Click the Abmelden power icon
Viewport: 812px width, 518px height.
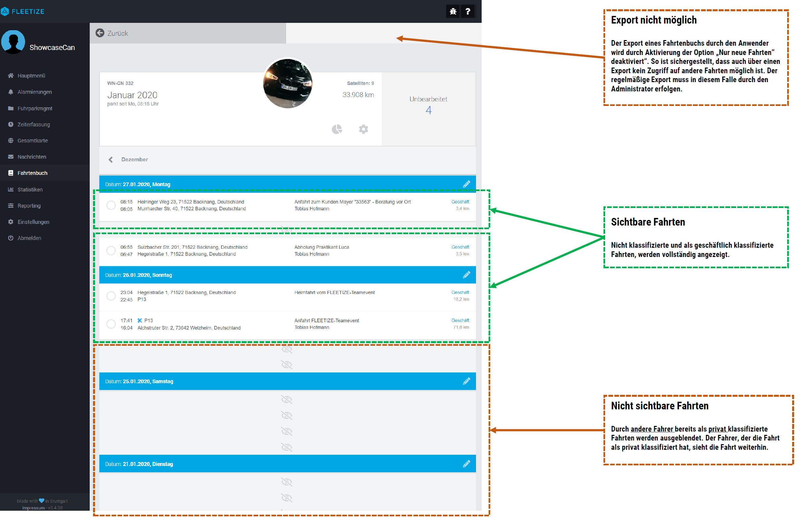[11, 238]
